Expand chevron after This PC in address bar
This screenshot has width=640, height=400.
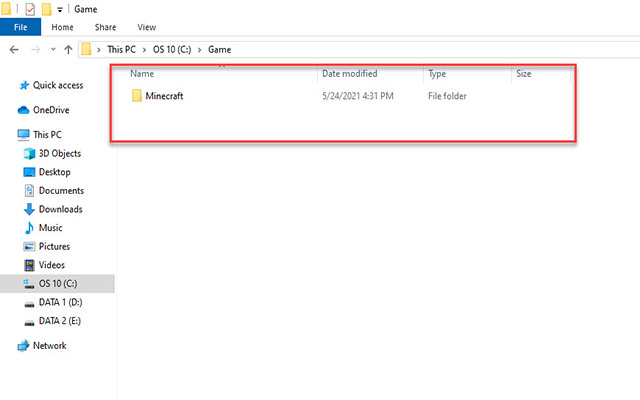(x=144, y=49)
